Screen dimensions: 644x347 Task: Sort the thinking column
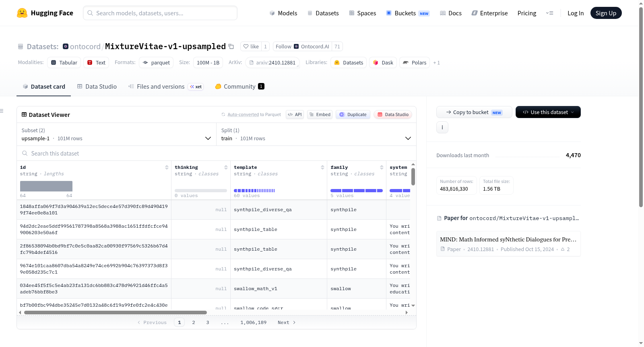pos(226,167)
